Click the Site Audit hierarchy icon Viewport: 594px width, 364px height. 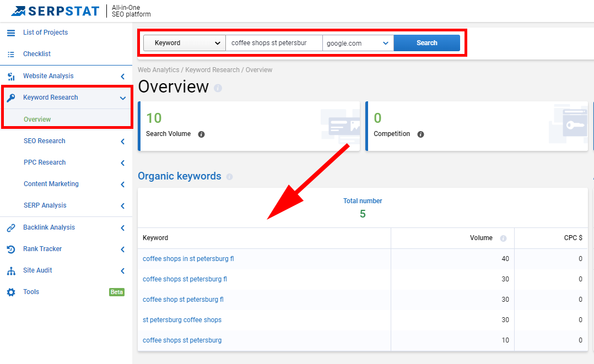pos(11,271)
